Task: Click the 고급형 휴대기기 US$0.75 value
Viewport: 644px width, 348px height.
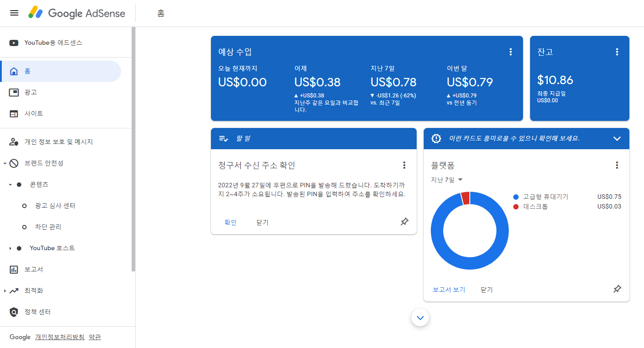Action: tap(609, 197)
